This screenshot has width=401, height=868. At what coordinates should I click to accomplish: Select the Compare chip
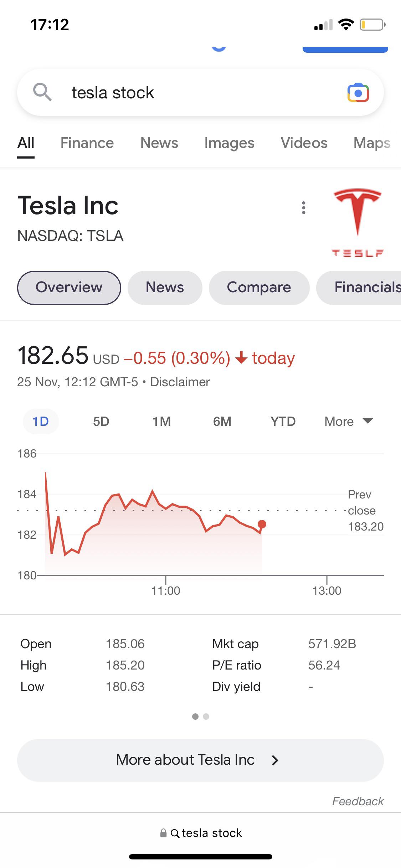pos(259,288)
